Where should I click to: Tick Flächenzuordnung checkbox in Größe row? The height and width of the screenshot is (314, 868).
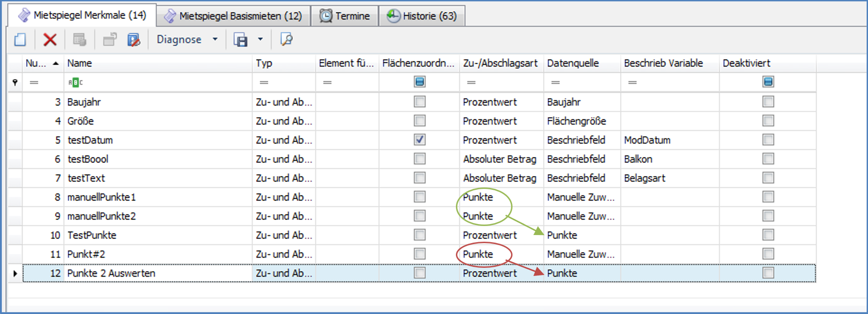419,121
